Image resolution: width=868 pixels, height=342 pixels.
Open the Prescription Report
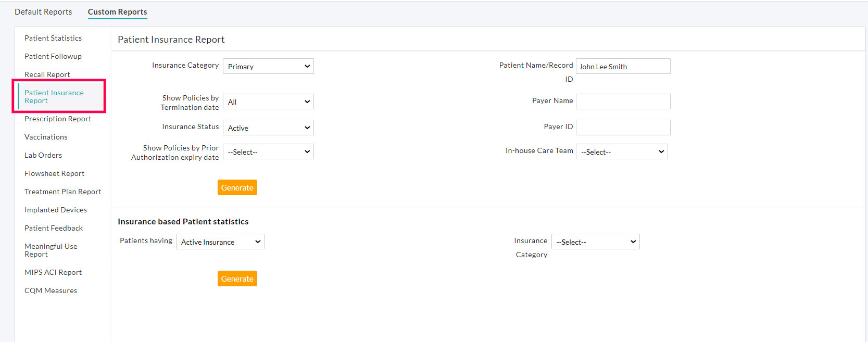58,119
